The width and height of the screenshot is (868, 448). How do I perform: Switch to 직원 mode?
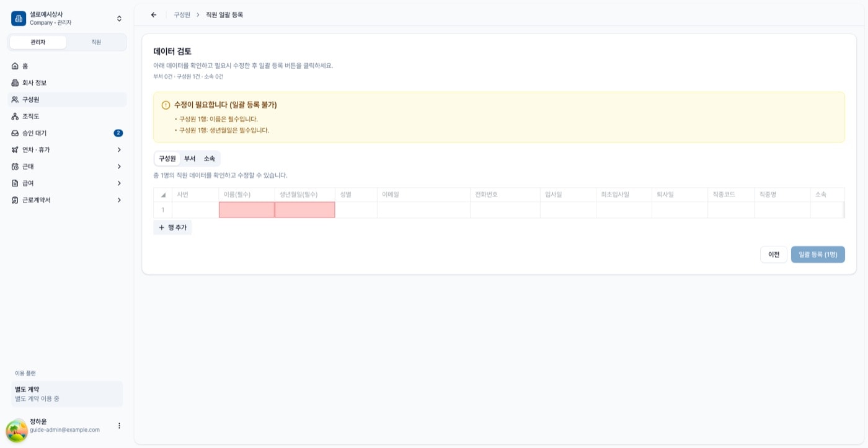click(96, 42)
